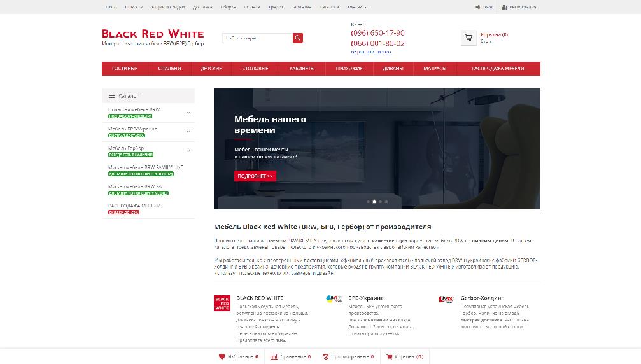Click the ПОДРОБНЕЕ banner button
641x364 pixels.
click(255, 176)
